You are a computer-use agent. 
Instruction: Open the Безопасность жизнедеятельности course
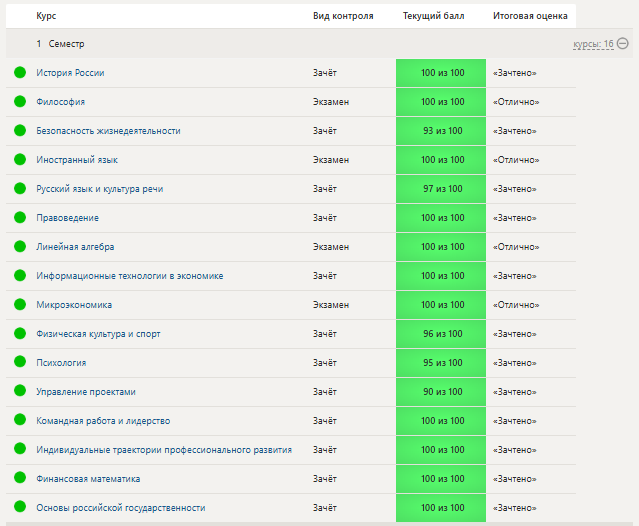[108, 131]
